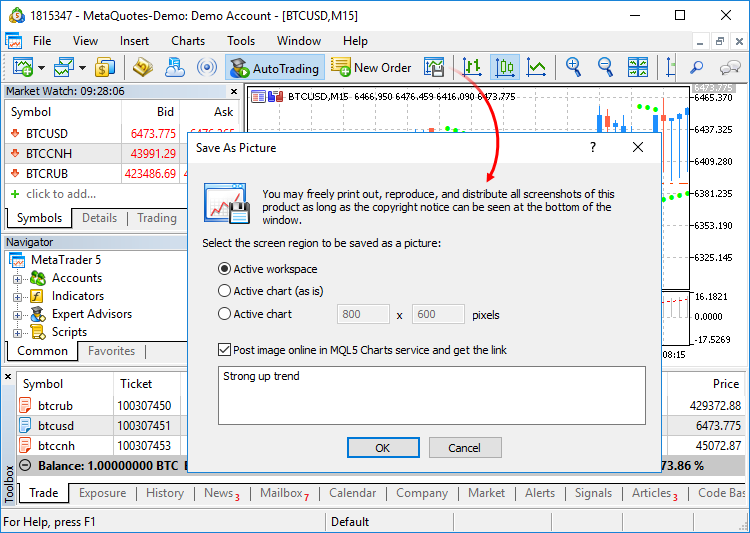The height and width of the screenshot is (533, 750).
Task: Select Active workspace radio option
Action: (225, 269)
